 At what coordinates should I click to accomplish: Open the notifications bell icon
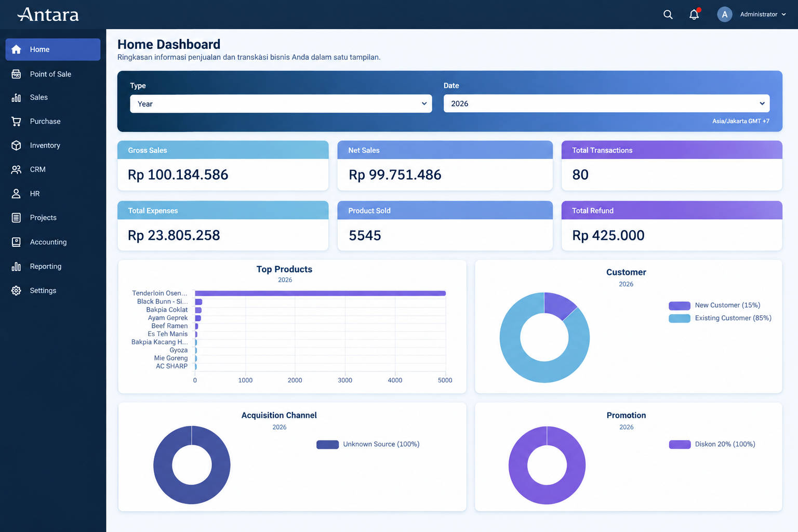694,15
